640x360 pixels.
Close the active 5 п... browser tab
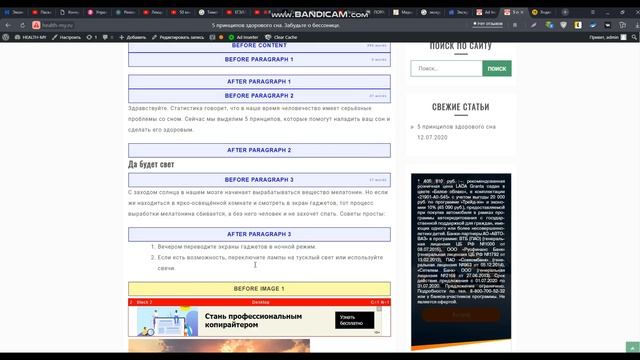521,12
